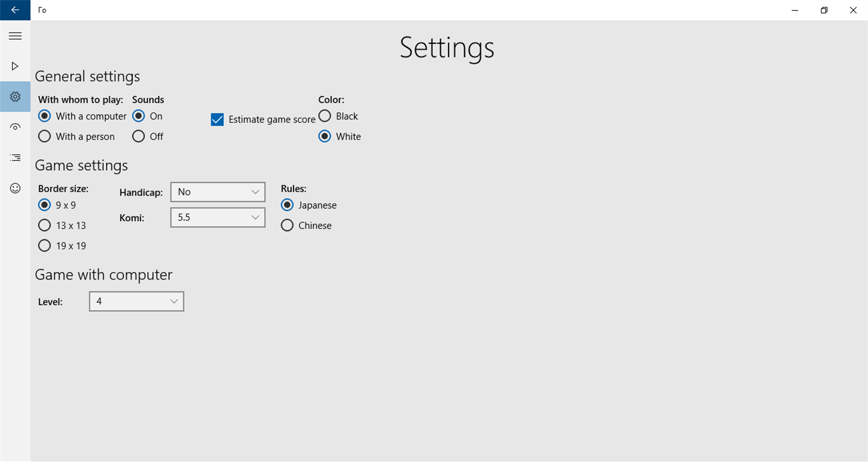Click the smiley face sidebar icon
The image size is (868, 462).
click(x=15, y=188)
